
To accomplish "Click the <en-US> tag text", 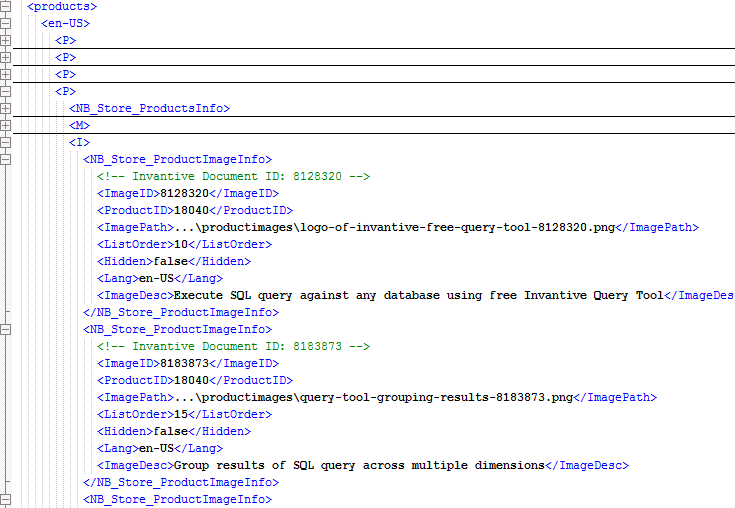I will (65, 23).
